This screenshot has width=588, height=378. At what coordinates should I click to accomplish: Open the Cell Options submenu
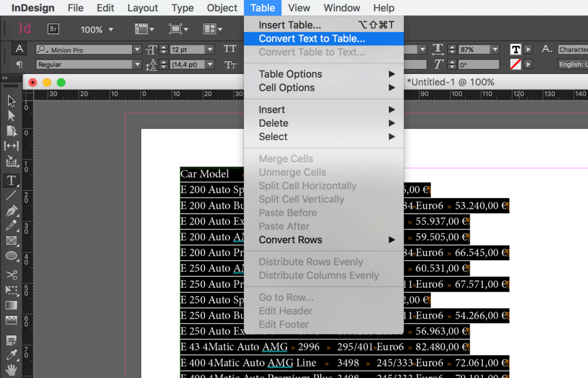(324, 88)
